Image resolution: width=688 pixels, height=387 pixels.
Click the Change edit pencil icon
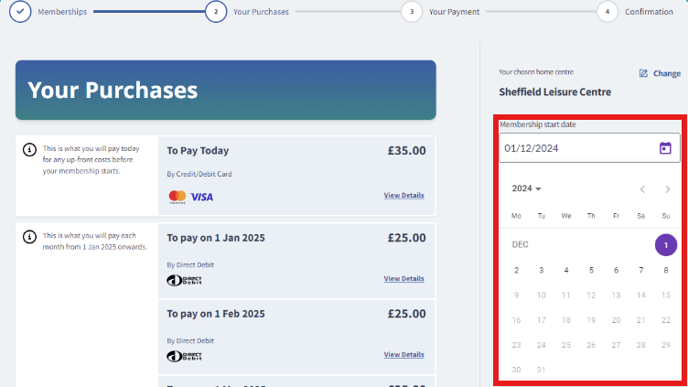(x=643, y=73)
